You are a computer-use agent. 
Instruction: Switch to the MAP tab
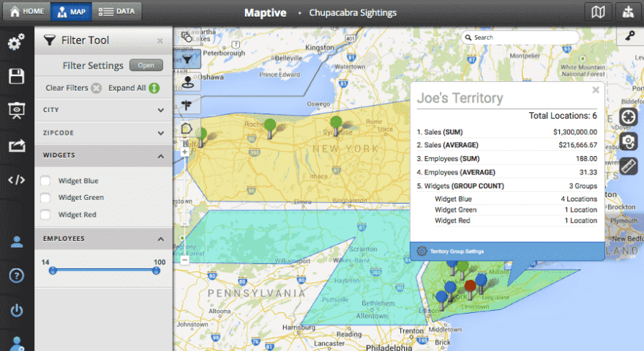point(71,12)
